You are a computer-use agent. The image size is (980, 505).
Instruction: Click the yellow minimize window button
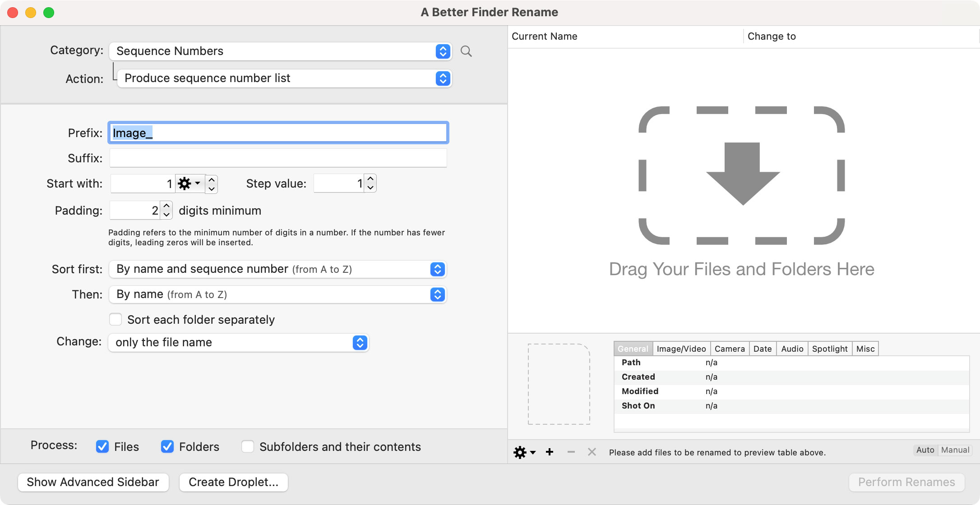(31, 13)
